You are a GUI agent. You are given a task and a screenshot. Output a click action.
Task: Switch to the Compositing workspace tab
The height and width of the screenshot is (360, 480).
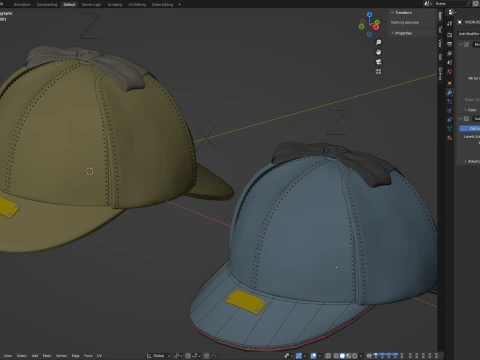[x=47, y=4]
